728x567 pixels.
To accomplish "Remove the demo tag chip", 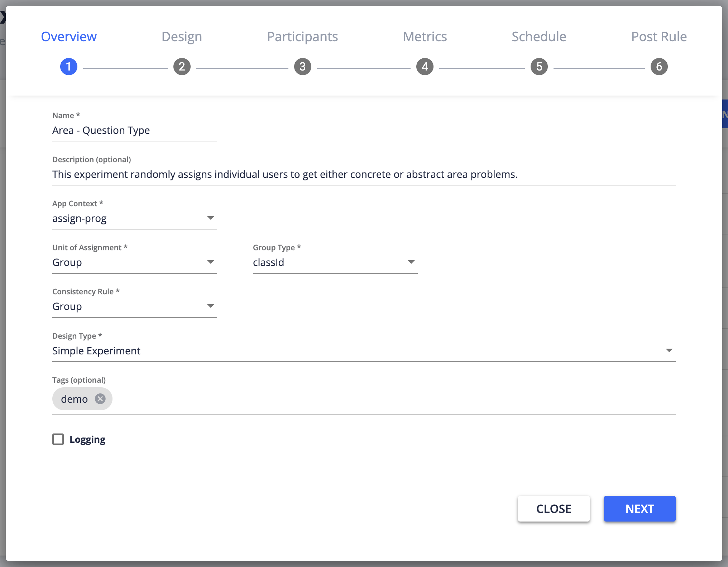I will click(100, 399).
